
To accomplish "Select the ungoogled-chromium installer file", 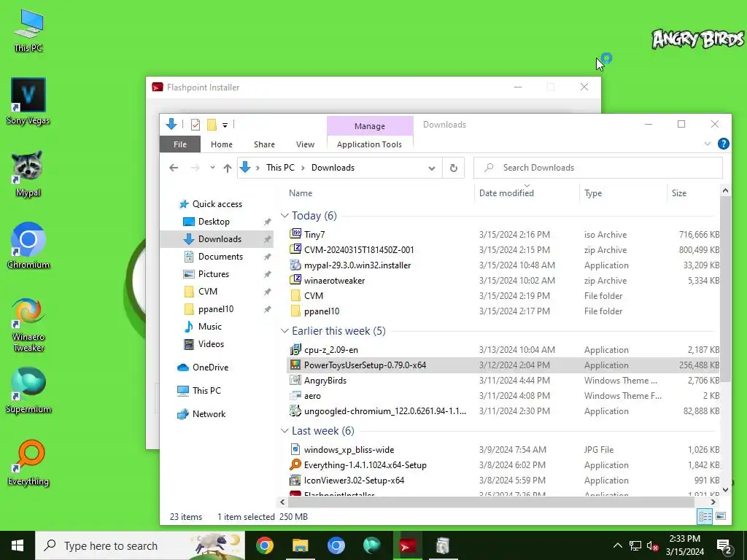I will pos(385,411).
